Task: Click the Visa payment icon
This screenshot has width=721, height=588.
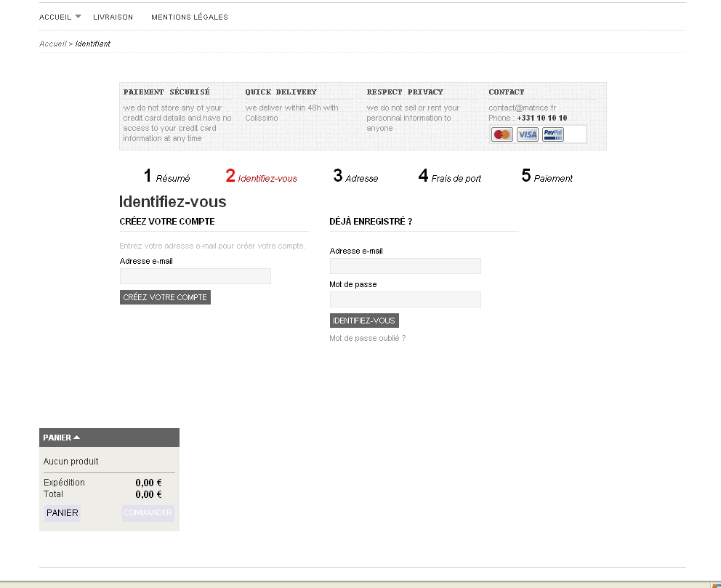Action: pyautogui.click(x=528, y=134)
